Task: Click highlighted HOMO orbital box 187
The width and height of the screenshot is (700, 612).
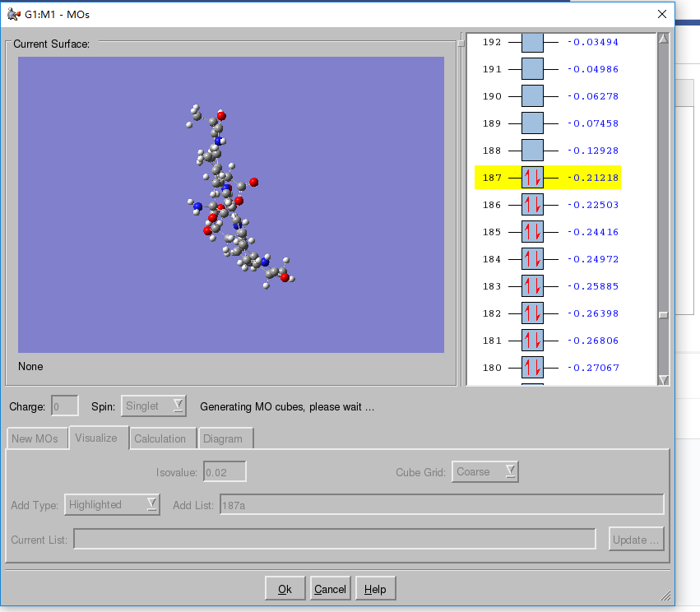Action: [x=532, y=178]
